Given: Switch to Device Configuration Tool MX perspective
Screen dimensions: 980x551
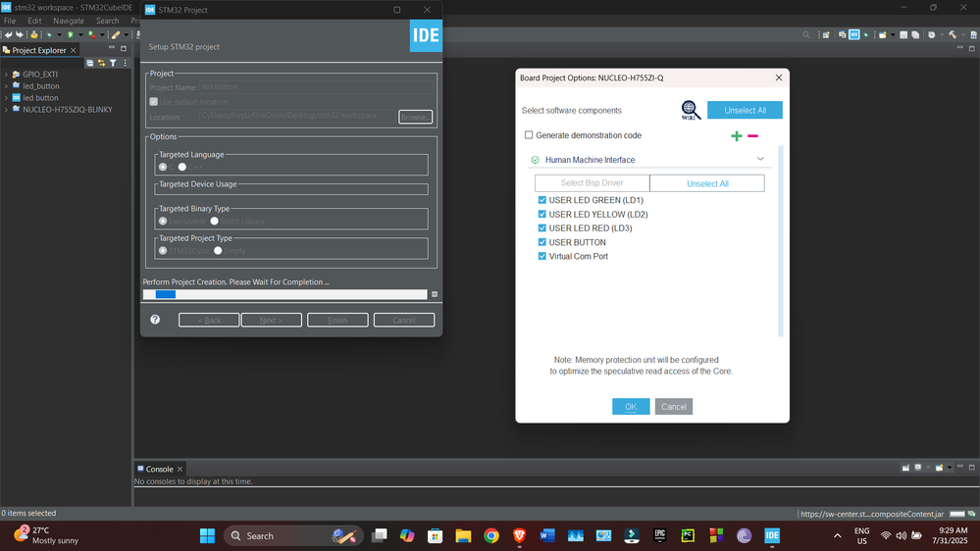Looking at the screenshot, I should (x=853, y=35).
